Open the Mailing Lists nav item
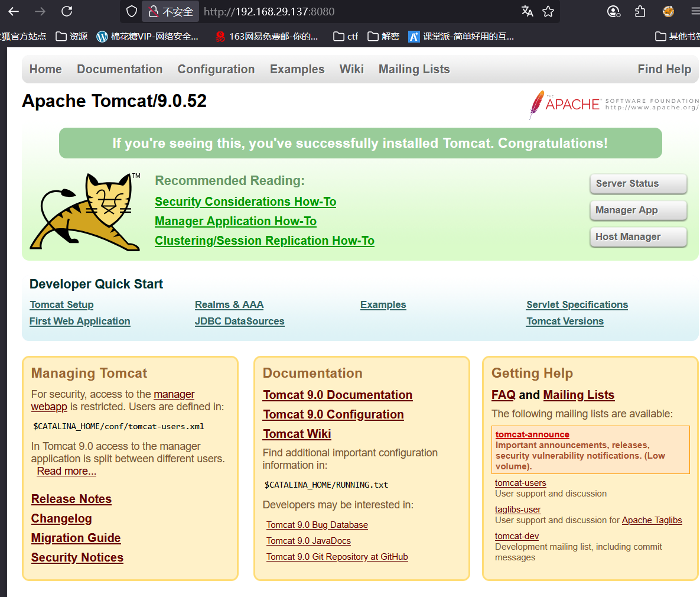 [414, 69]
